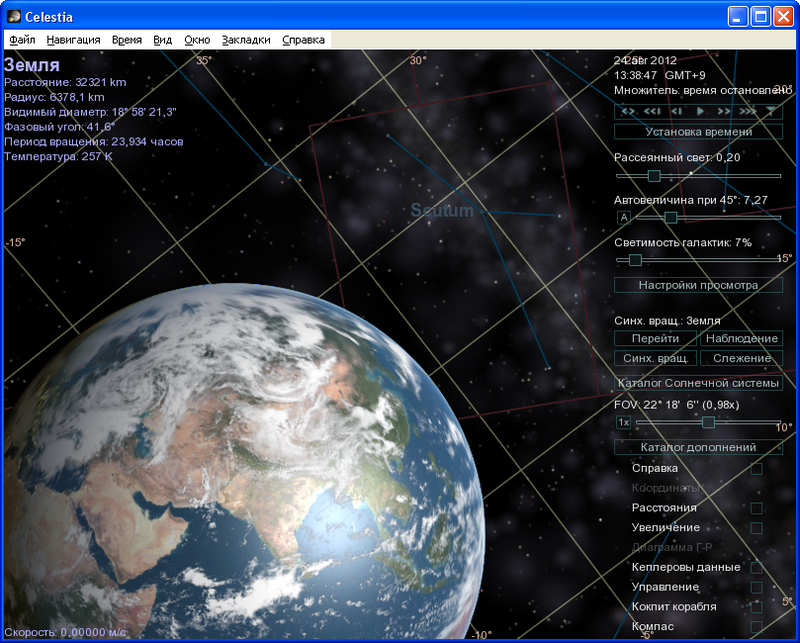Minimize the Celestia window
800x643 pixels.
tap(737, 17)
